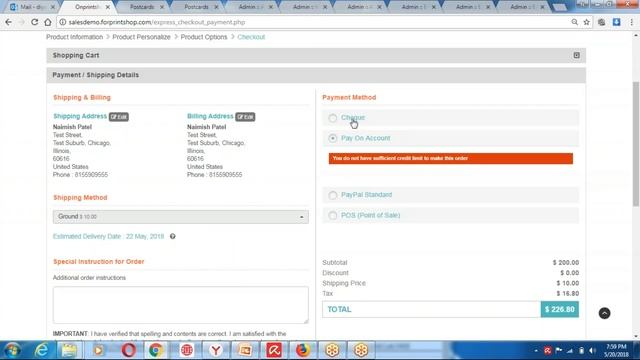
Task: Launch Internet Explorer from taskbar
Action: [42, 350]
